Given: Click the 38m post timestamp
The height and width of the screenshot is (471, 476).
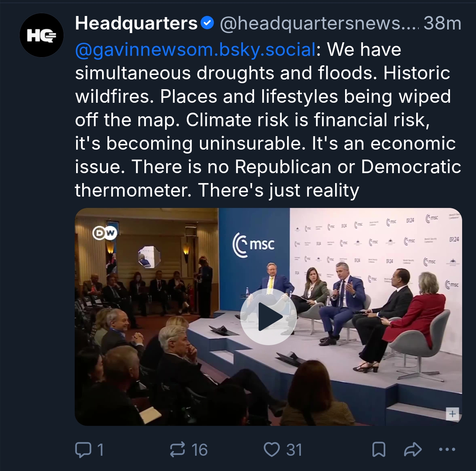Looking at the screenshot, I should tap(442, 23).
